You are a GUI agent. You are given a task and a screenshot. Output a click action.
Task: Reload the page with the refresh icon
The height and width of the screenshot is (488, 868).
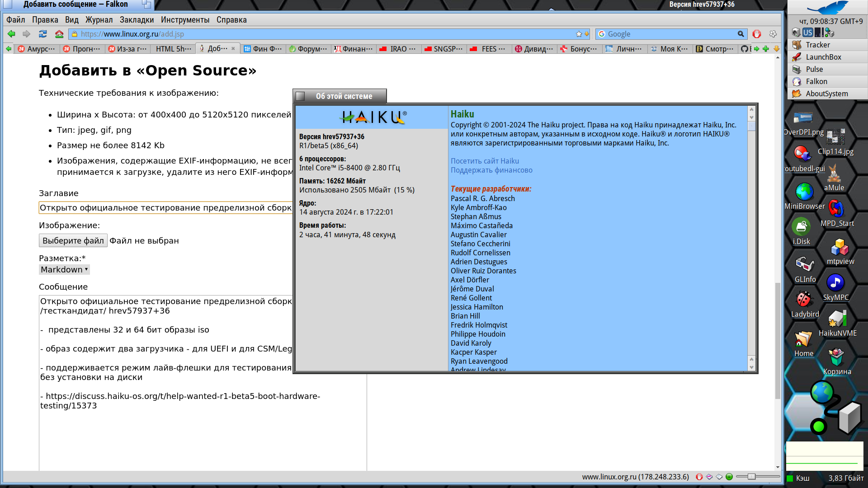click(x=43, y=34)
